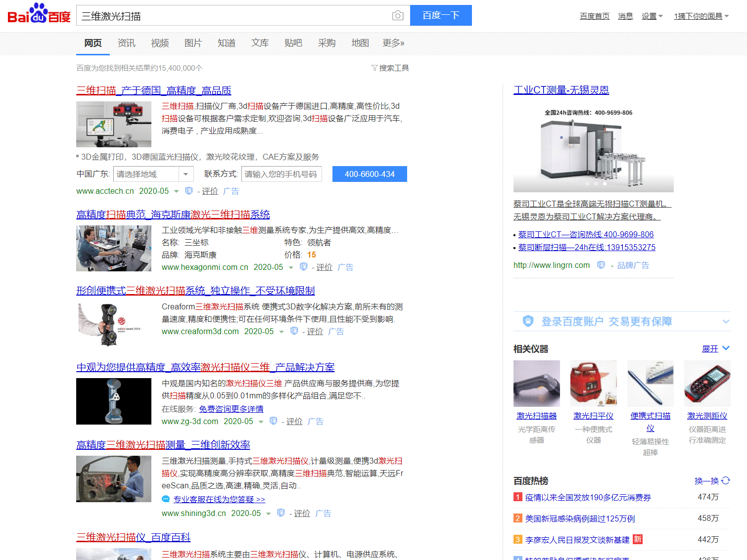
Task: Open hot topic 美国新冠感染病例超过125万例
Action: 580,518
